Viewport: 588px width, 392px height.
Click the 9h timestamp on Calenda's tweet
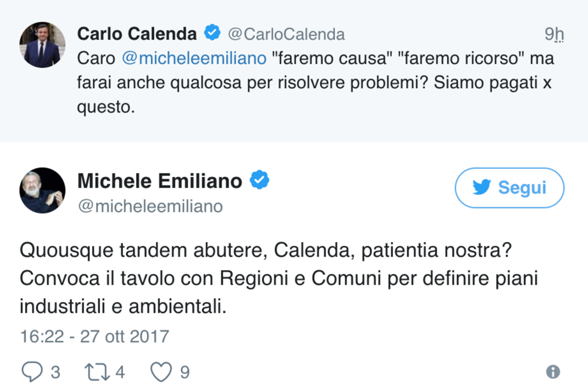[x=554, y=34]
